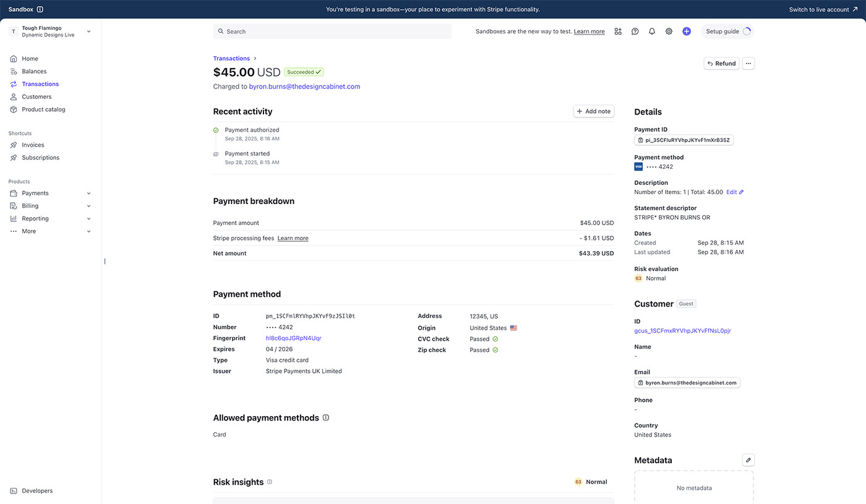Open Balances from the sidebar

pyautogui.click(x=34, y=71)
